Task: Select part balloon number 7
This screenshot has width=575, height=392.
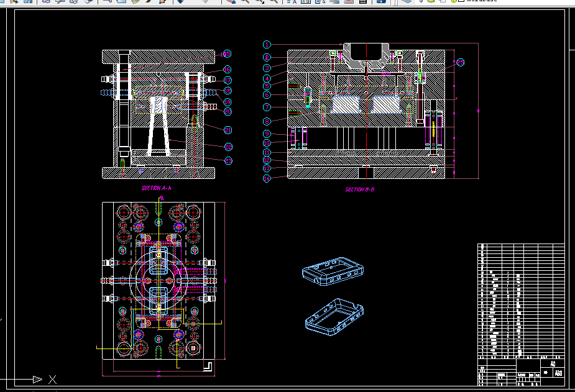Action: tap(267, 107)
